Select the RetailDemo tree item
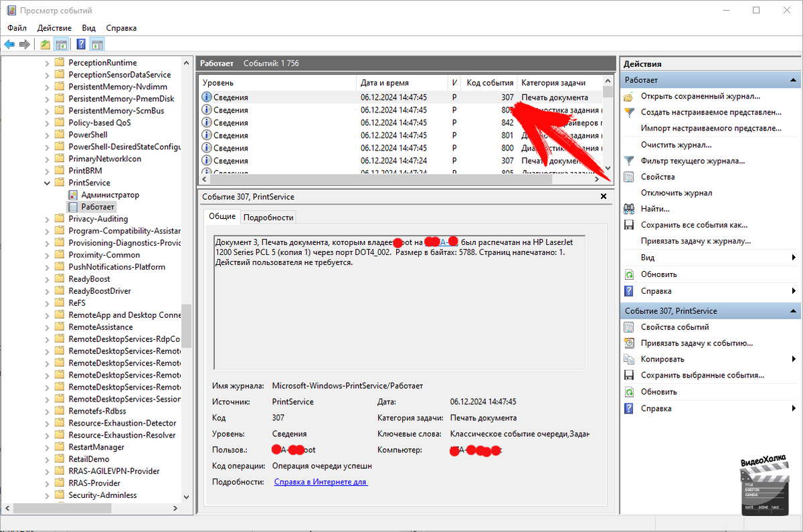Viewport: 803px width, 532px height. point(89,459)
